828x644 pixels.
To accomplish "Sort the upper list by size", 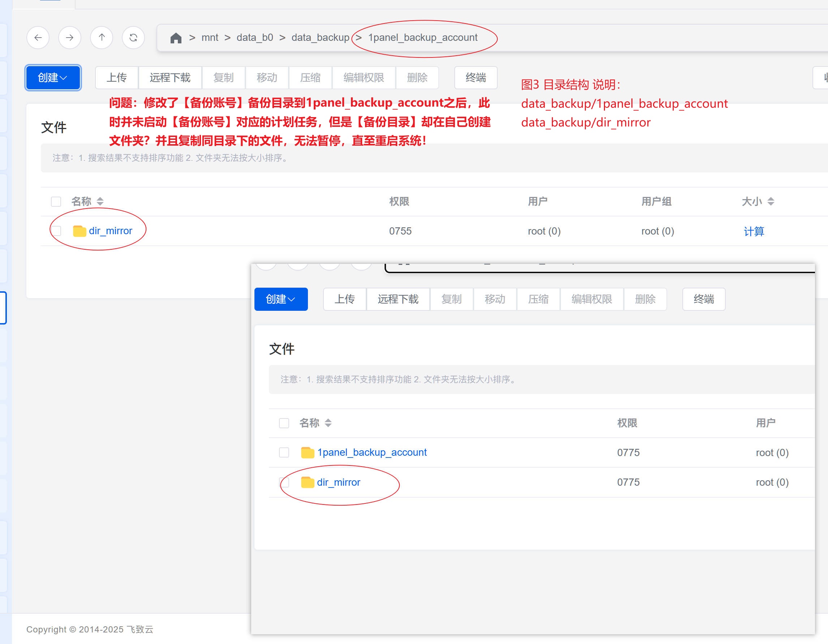I will coord(771,201).
